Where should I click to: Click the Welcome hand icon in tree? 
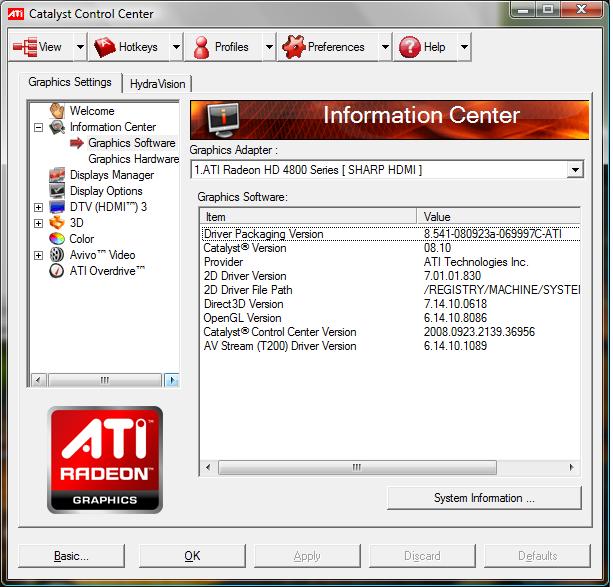[x=57, y=111]
